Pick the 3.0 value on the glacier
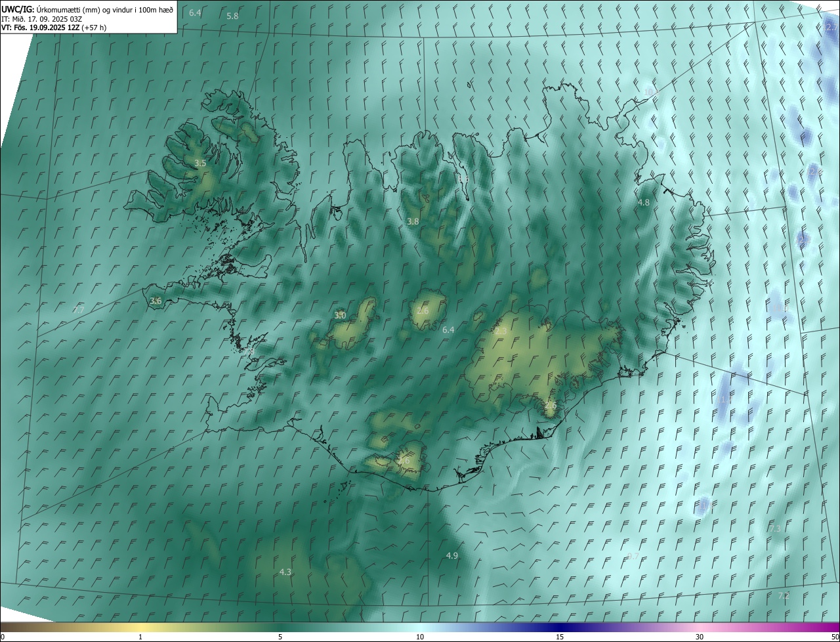 click(340, 316)
